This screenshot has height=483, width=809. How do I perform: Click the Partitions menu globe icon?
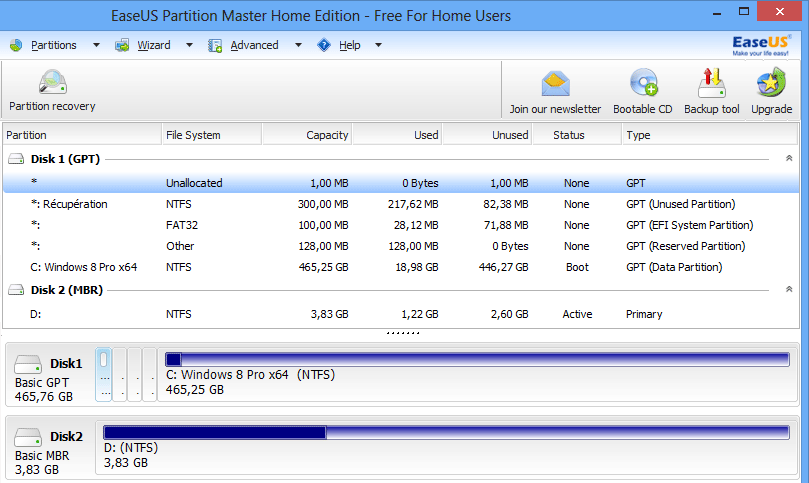(16, 45)
